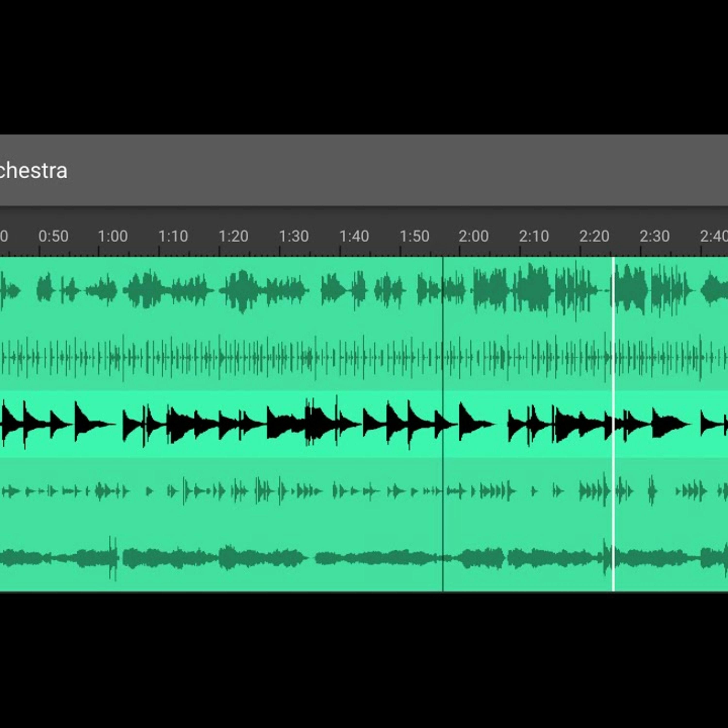Click the 2:00 mark on the ruler

click(473, 236)
